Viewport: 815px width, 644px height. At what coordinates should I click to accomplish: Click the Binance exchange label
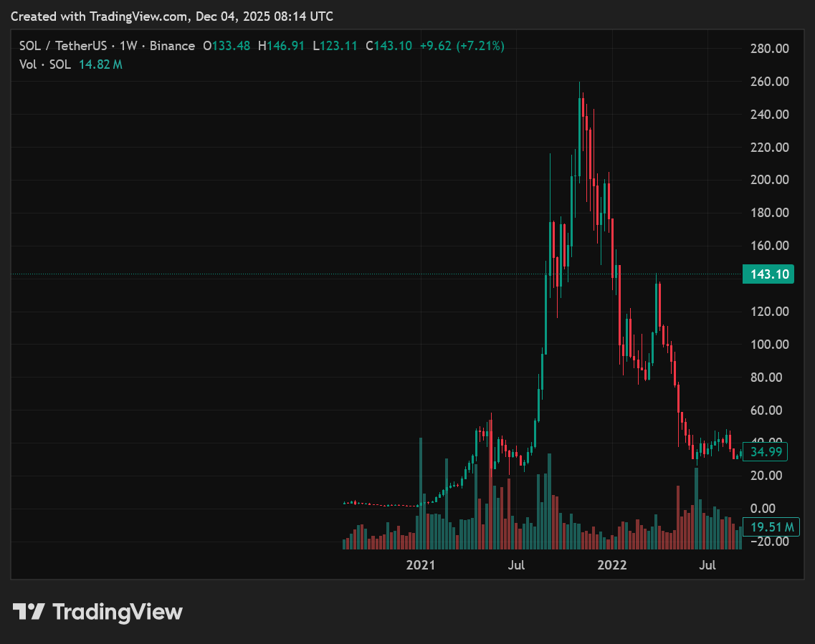click(172, 46)
